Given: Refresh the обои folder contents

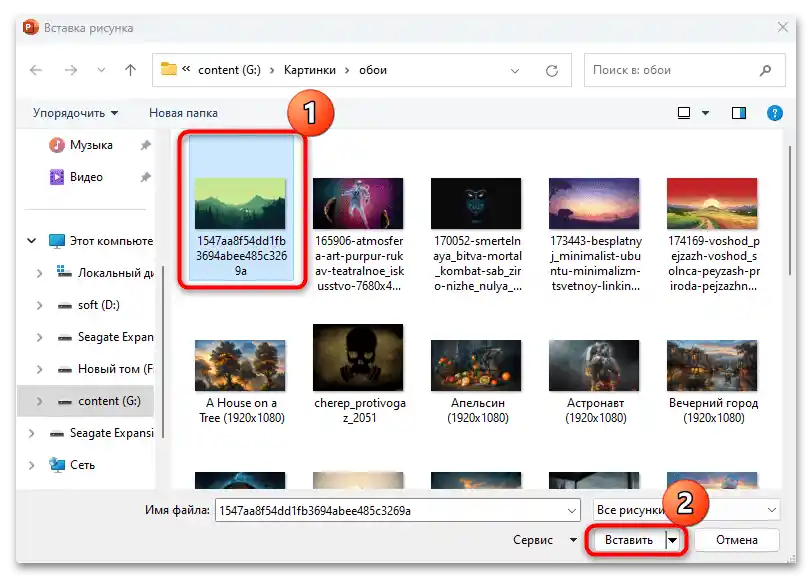Looking at the screenshot, I should coord(552,70).
